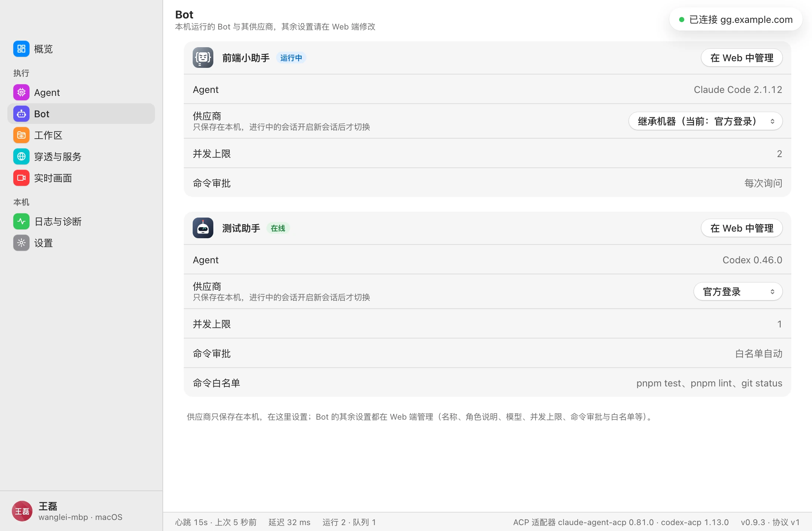Open the orange 工作区 workspace icon
The image size is (812, 531).
(x=21, y=135)
